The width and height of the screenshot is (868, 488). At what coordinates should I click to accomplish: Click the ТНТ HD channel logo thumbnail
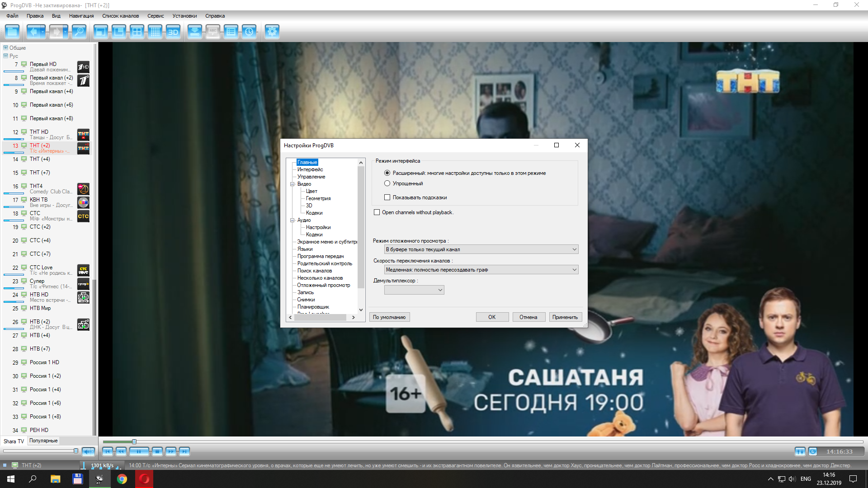83,135
